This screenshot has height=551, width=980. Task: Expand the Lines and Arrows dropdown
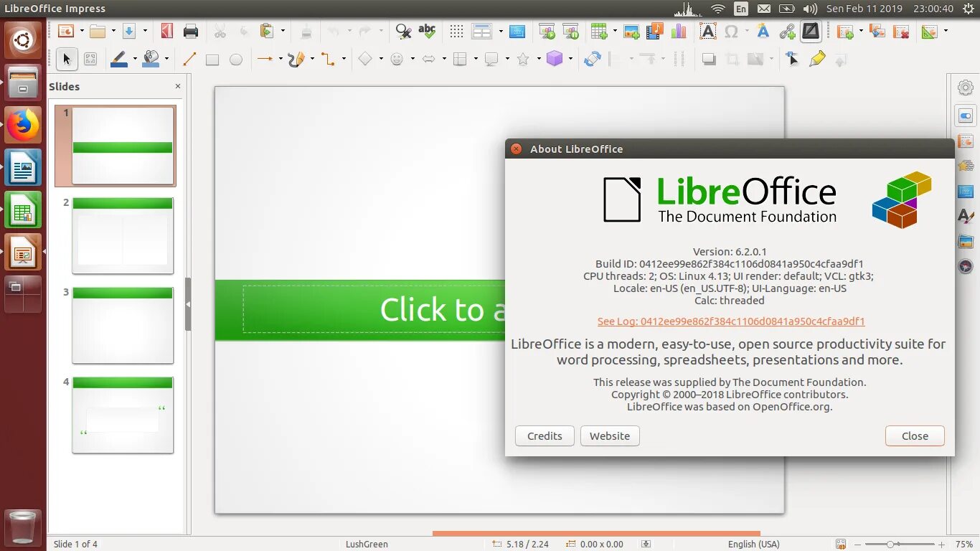tap(281, 60)
